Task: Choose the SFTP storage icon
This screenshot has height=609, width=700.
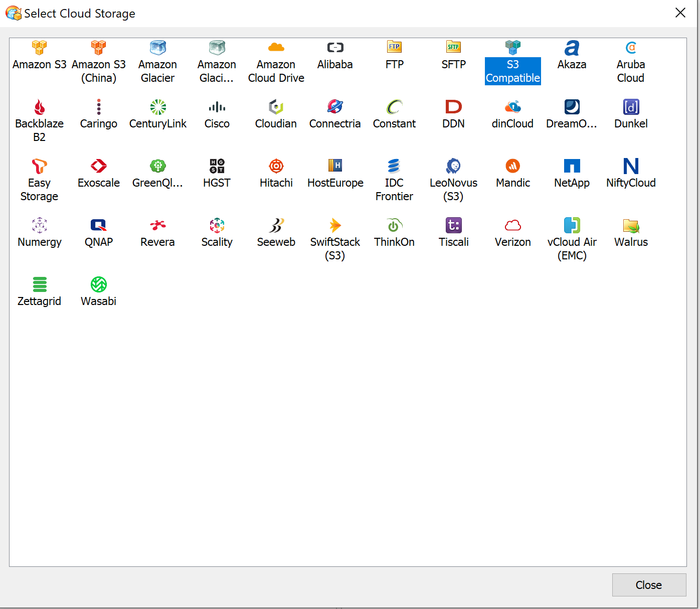Action: coord(453,48)
